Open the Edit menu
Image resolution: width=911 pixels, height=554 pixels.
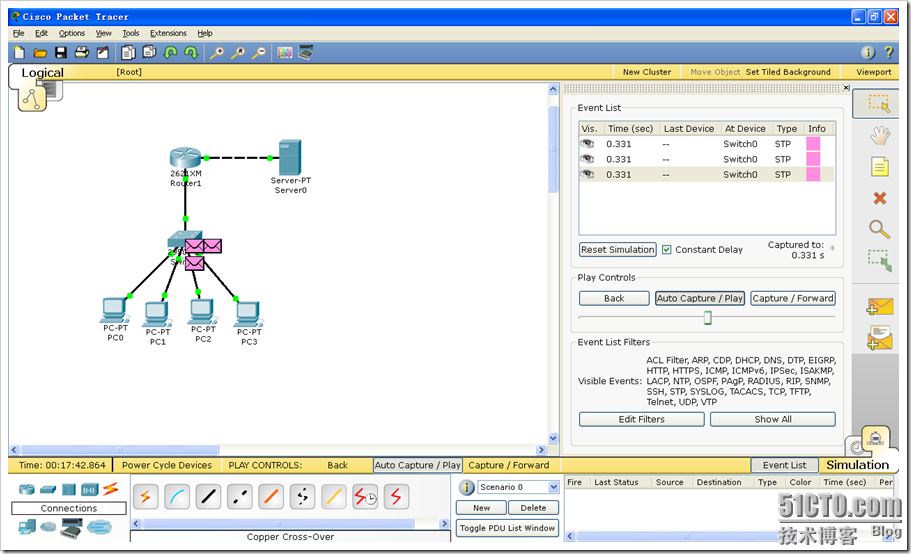click(41, 33)
